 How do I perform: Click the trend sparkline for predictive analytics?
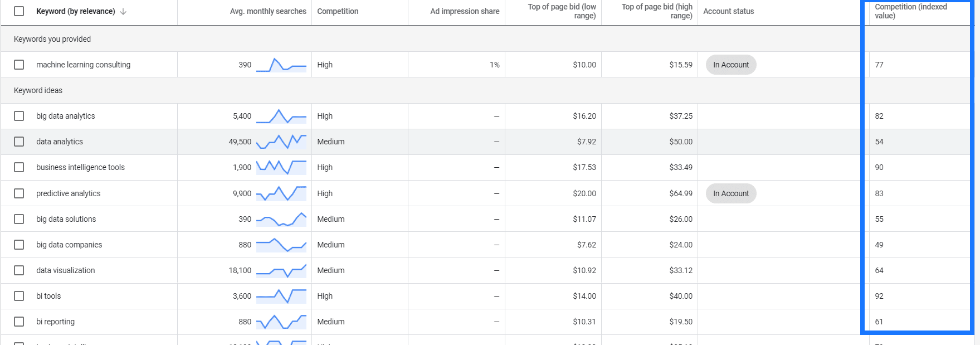281,193
